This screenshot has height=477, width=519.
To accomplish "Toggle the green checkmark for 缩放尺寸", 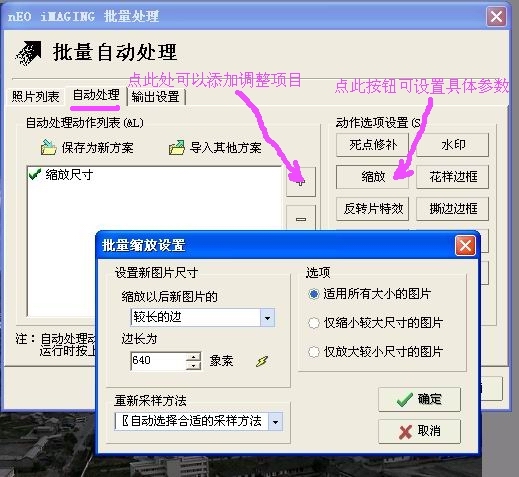I will (x=35, y=174).
